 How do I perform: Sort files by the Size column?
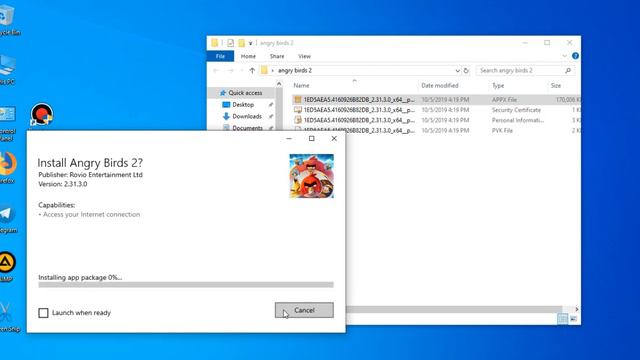[556, 86]
